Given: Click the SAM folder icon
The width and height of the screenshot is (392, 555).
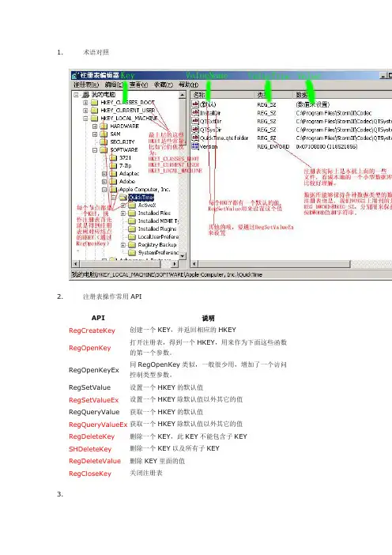Looking at the screenshot, I should (104, 134).
